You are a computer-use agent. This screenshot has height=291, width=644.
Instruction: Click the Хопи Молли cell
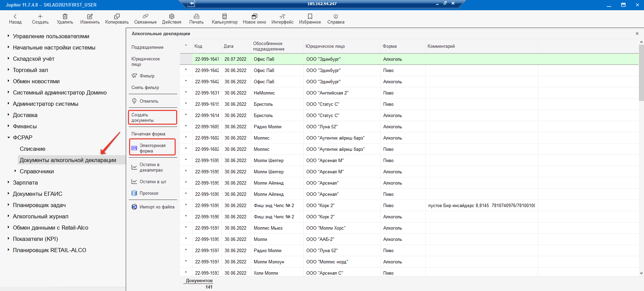tap(277, 273)
